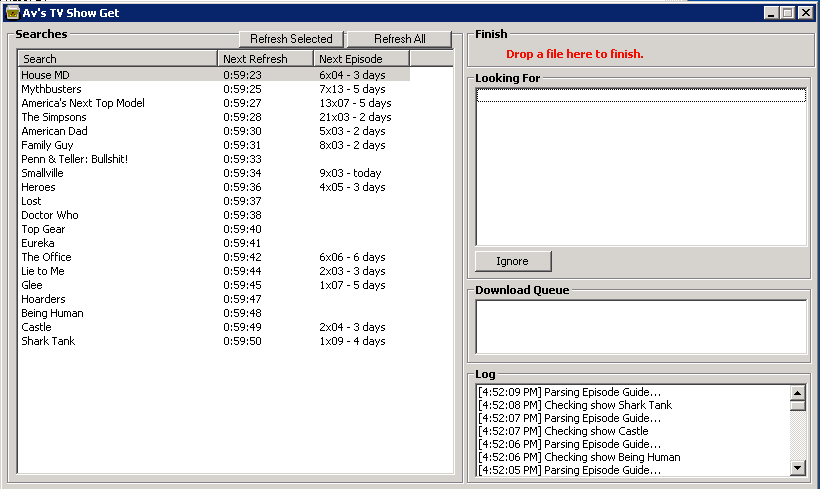
Task: Minimize the Av's TV Show Get window
Action: 771,13
